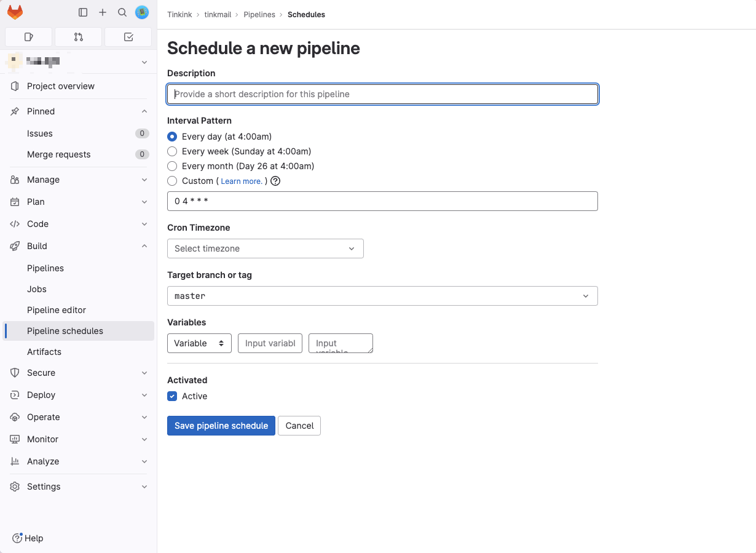The width and height of the screenshot is (756, 553).
Task: Expand the Operate section chevron
Action: 144,417
